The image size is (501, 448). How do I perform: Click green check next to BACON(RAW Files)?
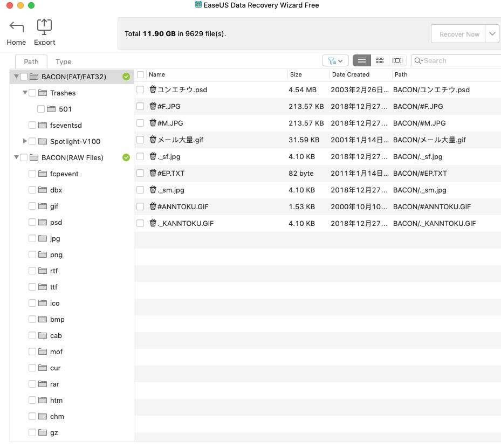point(126,157)
